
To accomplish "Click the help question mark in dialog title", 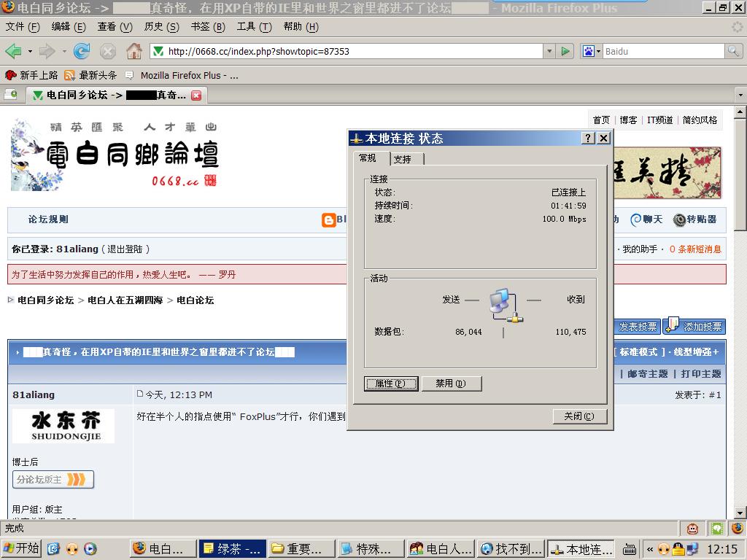I will [x=589, y=139].
